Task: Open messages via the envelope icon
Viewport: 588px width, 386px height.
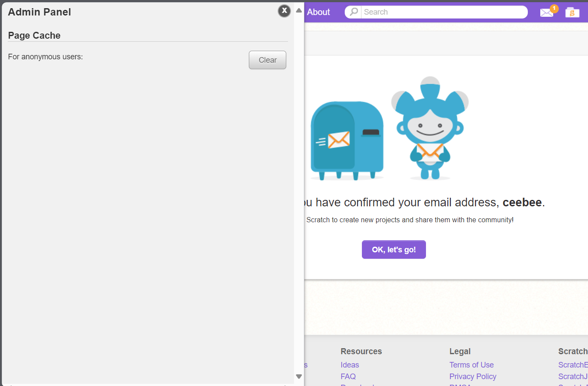Action: 546,13
